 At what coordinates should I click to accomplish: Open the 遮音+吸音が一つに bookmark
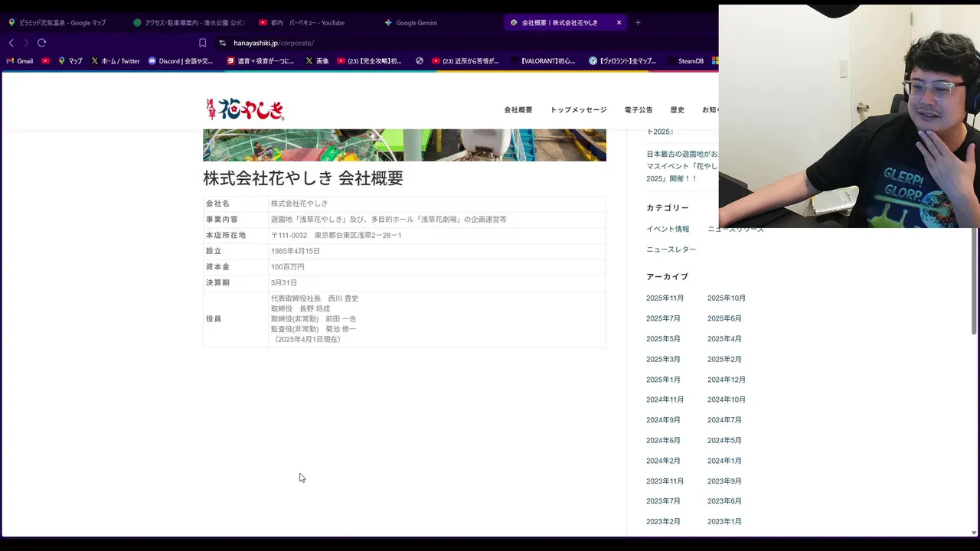click(x=261, y=60)
